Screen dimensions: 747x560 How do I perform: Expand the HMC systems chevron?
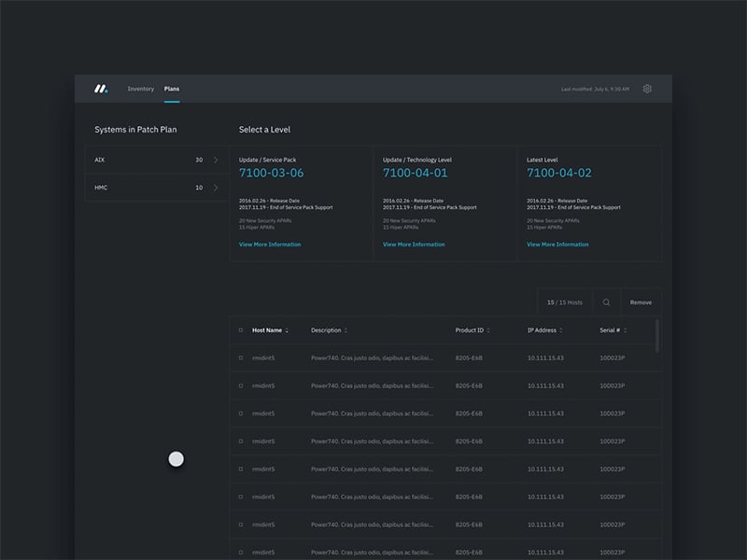coord(216,188)
